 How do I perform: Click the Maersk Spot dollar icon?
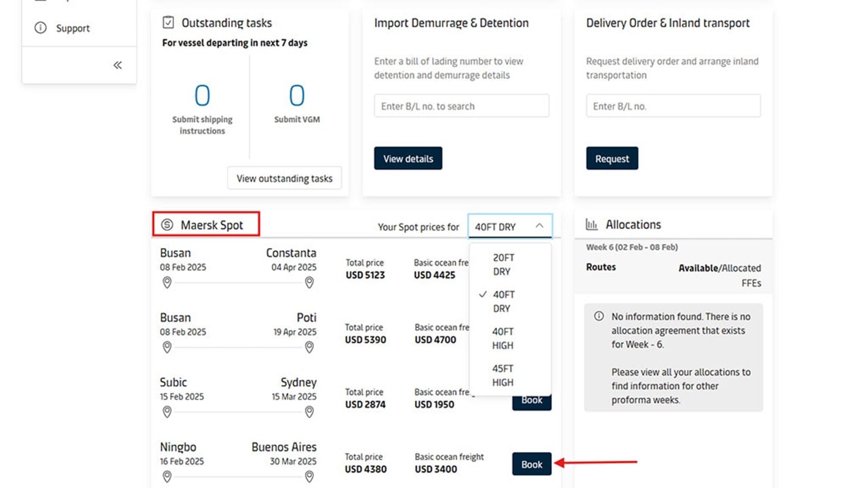coord(167,225)
